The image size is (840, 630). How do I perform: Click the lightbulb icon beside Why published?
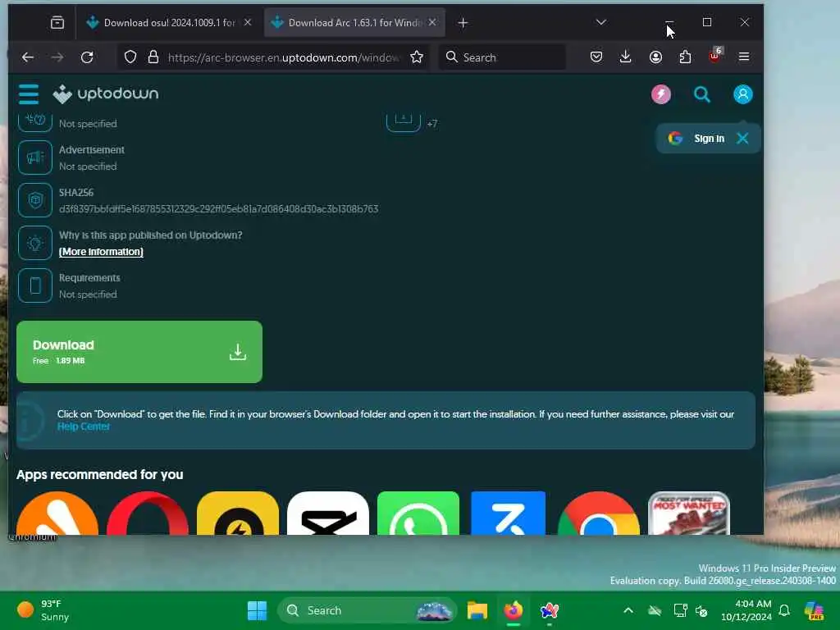coord(34,243)
